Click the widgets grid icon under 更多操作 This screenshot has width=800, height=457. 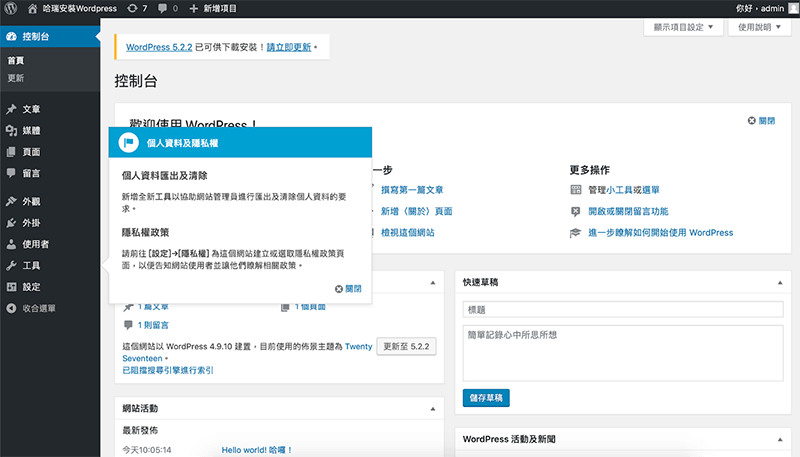[x=576, y=190]
